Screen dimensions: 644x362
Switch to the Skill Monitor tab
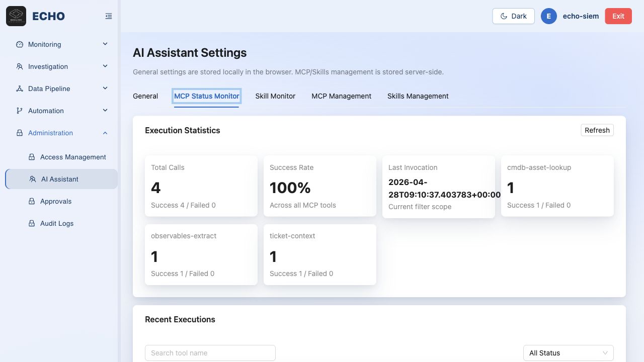pyautogui.click(x=275, y=96)
